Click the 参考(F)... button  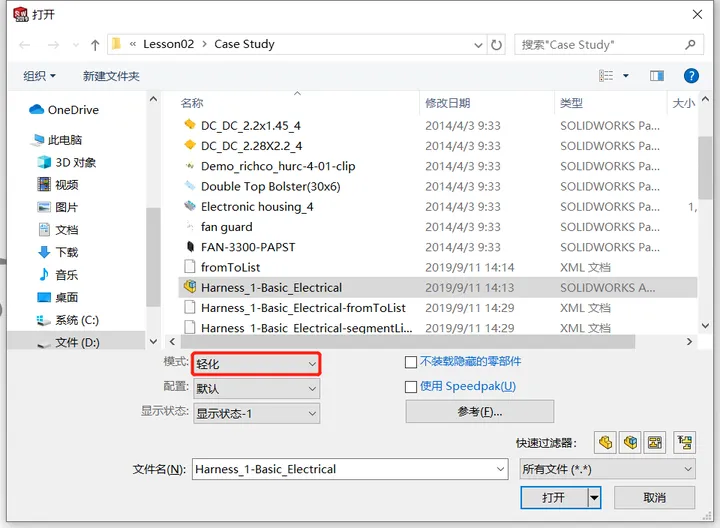pyautogui.click(x=479, y=412)
